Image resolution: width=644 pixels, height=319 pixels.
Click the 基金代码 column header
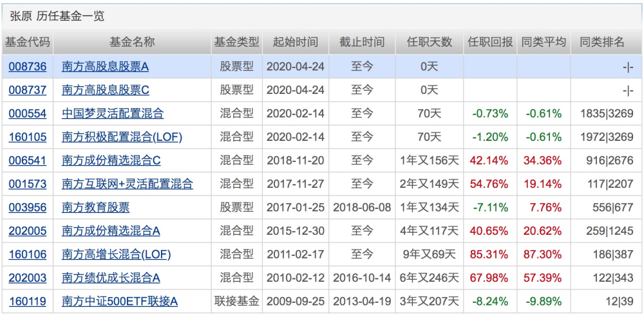coord(27,42)
